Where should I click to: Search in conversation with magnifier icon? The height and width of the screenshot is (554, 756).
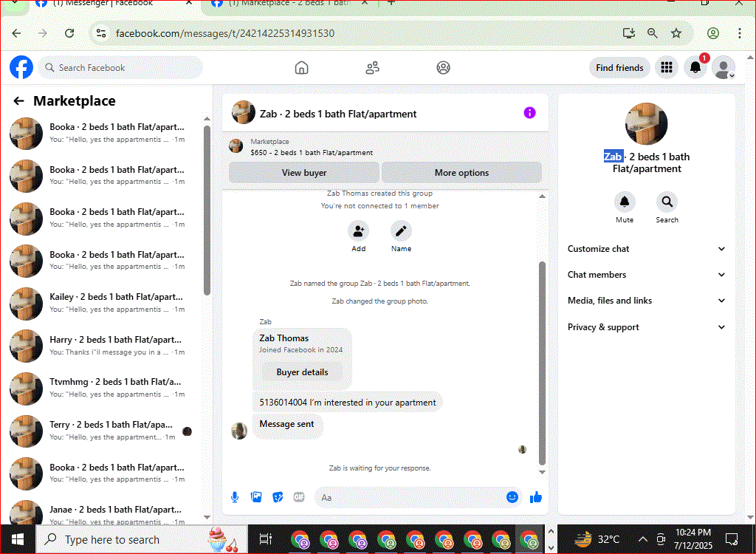(x=667, y=202)
